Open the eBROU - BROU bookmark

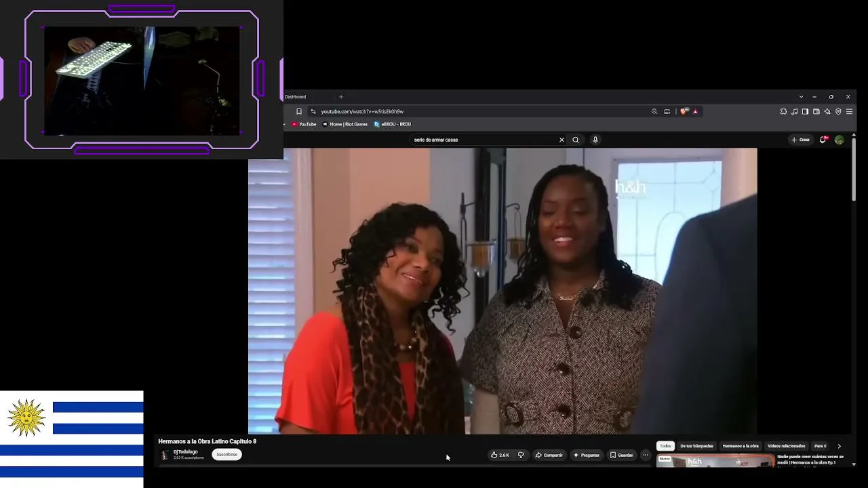click(x=393, y=124)
